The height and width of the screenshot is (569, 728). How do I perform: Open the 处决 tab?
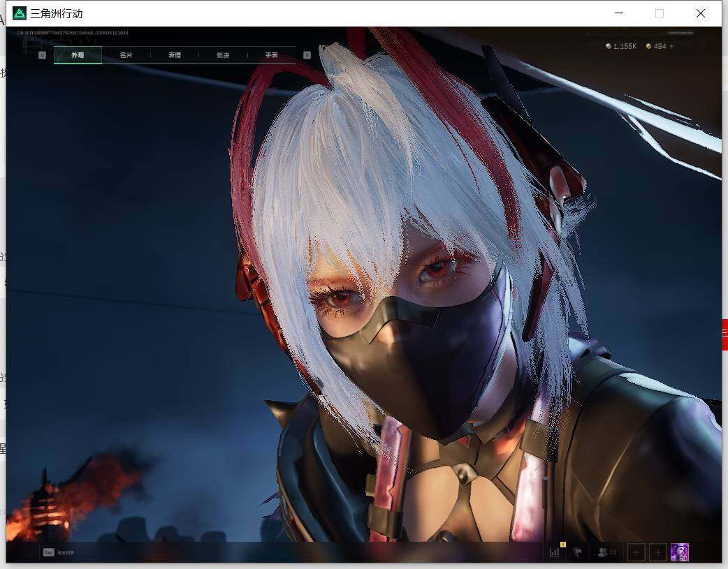(222, 54)
